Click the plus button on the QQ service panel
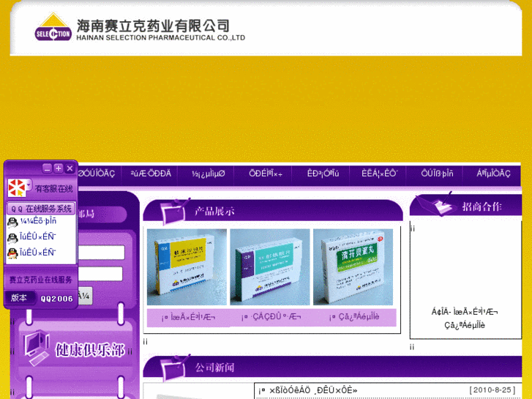The width and height of the screenshot is (532, 399). (x=59, y=168)
